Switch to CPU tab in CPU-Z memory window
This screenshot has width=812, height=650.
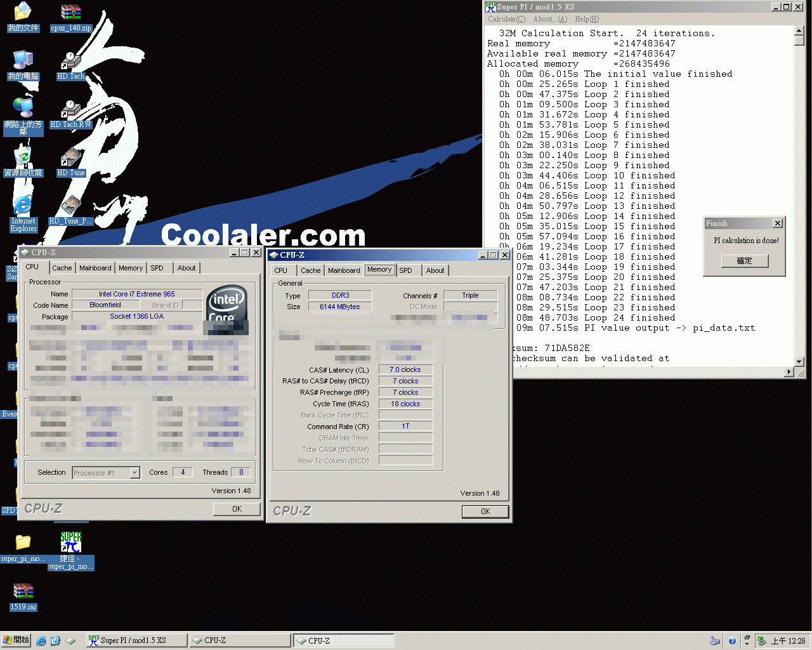coord(281,270)
